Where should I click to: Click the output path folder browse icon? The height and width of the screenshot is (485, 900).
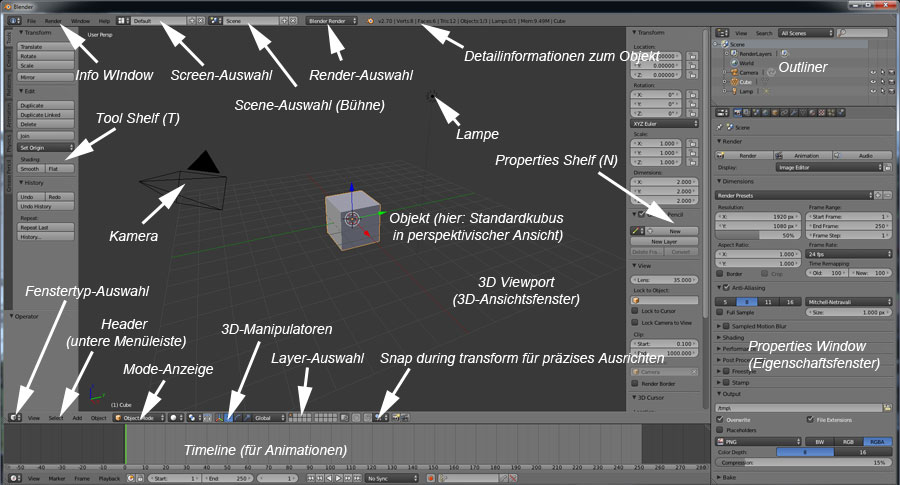click(x=888, y=408)
